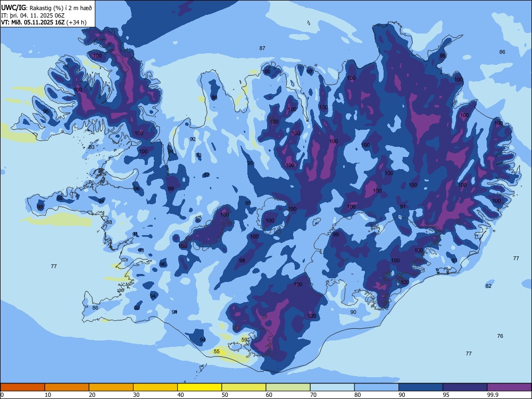Image resolution: width=532 pixels, height=399 pixels.
Task: Click the 'IT: þri. 04. 11. 2025 06Z' line
Action: click(32, 15)
